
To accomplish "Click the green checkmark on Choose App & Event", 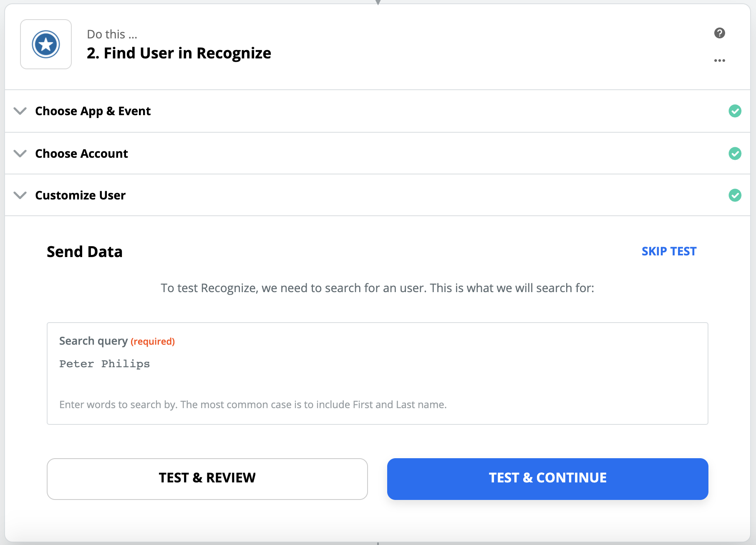I will pyautogui.click(x=735, y=111).
